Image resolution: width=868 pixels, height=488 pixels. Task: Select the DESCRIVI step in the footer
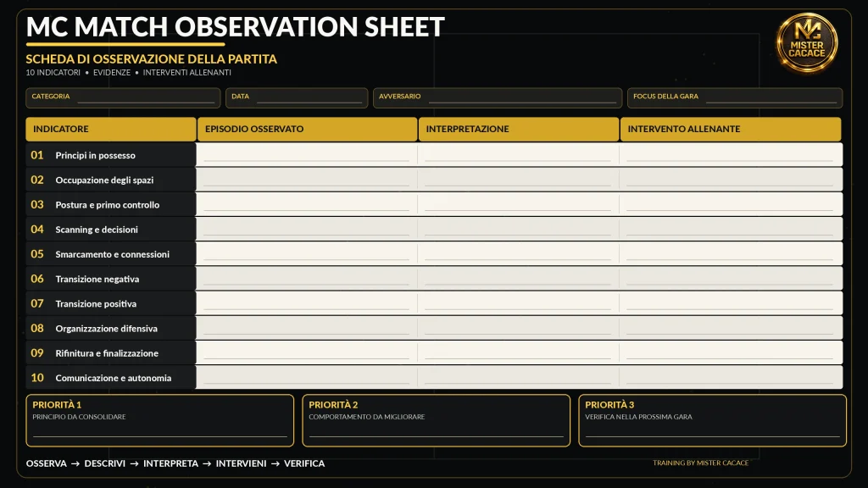point(104,463)
